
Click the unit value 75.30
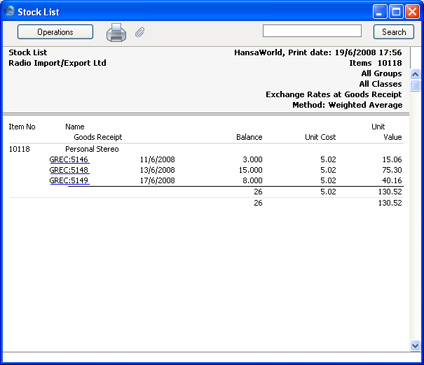tap(392, 170)
